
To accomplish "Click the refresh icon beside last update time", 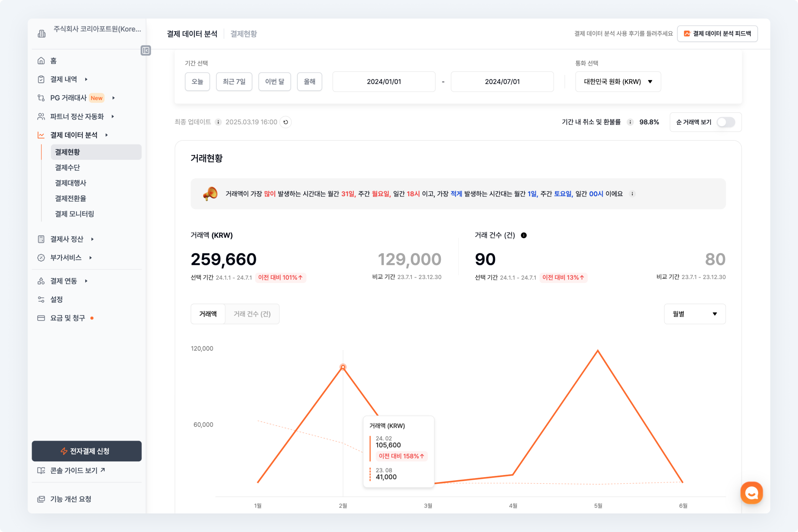I will pos(286,122).
